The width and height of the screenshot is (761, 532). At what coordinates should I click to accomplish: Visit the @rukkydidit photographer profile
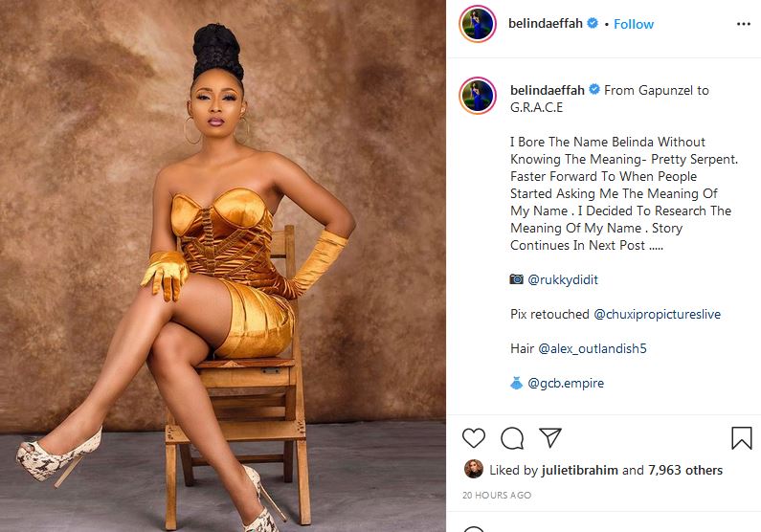click(x=563, y=279)
